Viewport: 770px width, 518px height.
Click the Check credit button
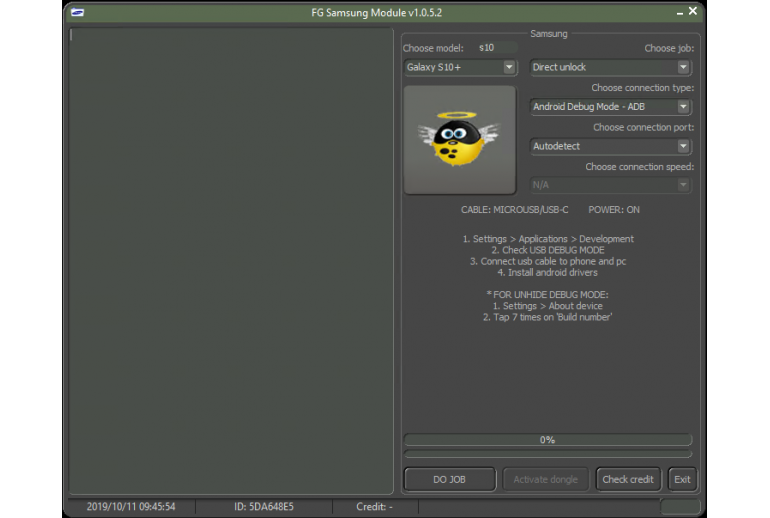tap(628, 479)
